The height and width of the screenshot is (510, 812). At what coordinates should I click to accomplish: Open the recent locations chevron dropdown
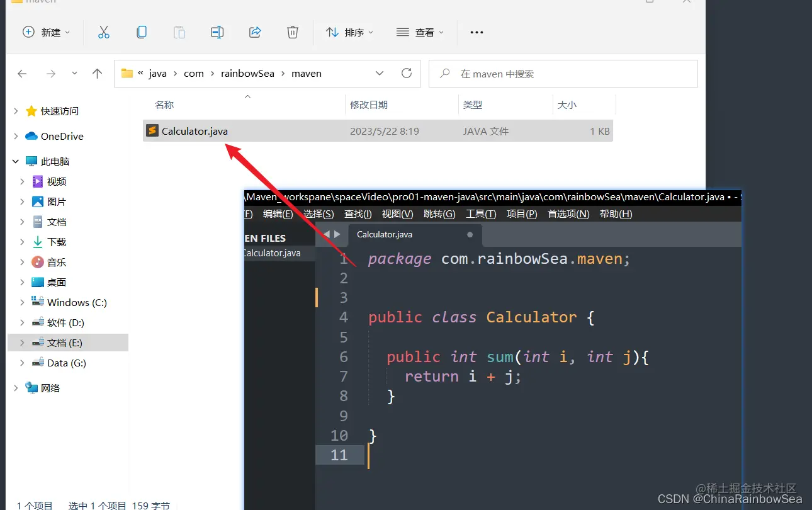tap(75, 74)
